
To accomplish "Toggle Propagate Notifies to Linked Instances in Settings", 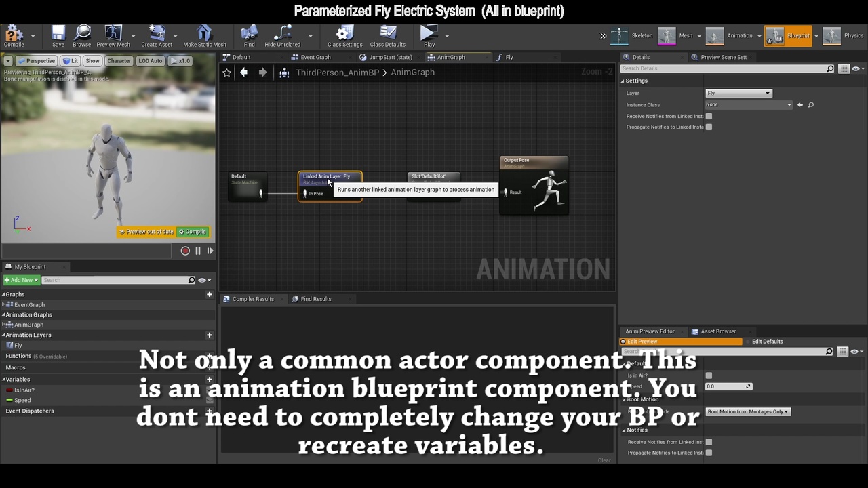I will (x=709, y=127).
